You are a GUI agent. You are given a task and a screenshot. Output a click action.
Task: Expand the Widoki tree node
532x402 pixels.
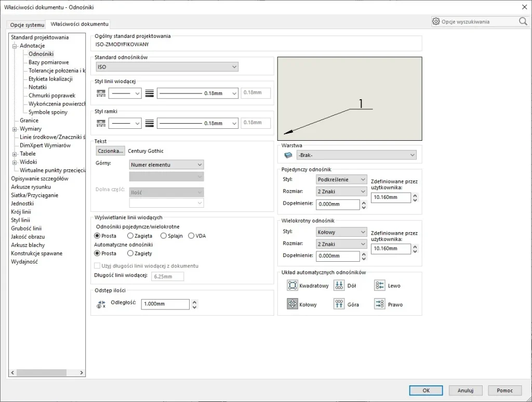pyautogui.click(x=15, y=163)
